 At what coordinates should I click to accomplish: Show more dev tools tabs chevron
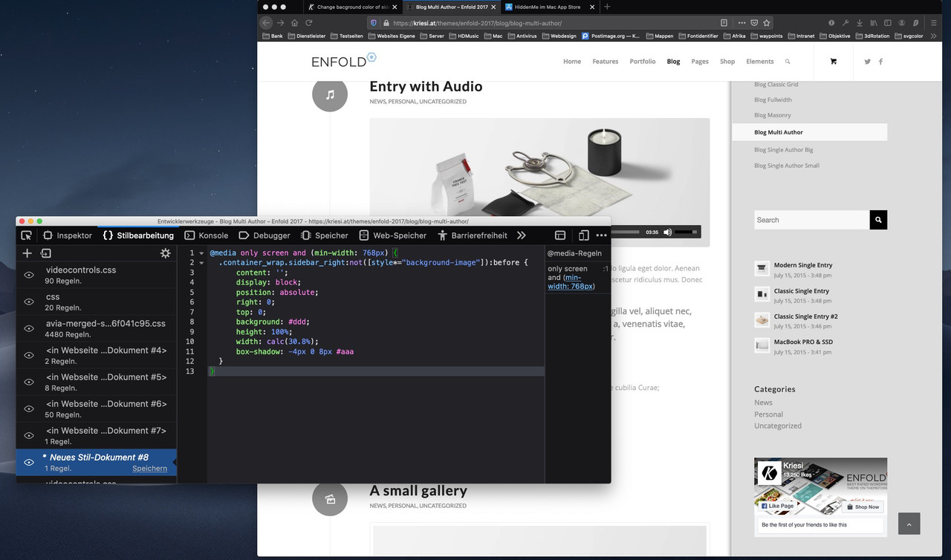click(522, 235)
